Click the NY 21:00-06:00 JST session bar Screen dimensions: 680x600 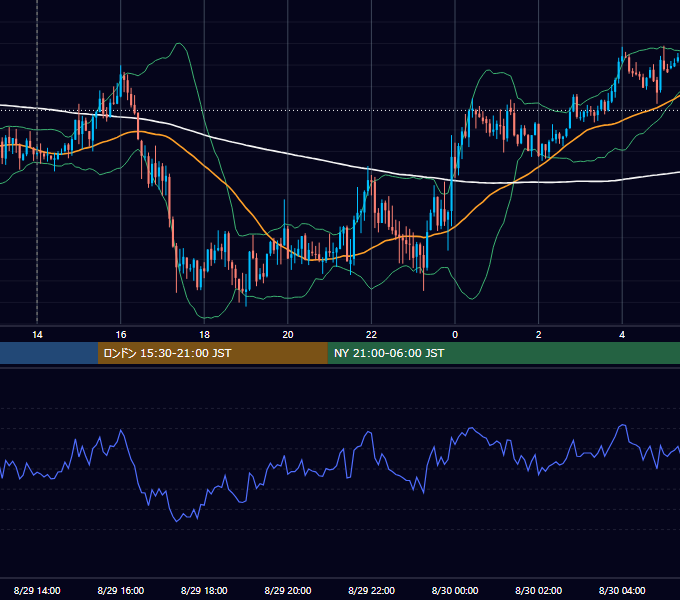503,353
